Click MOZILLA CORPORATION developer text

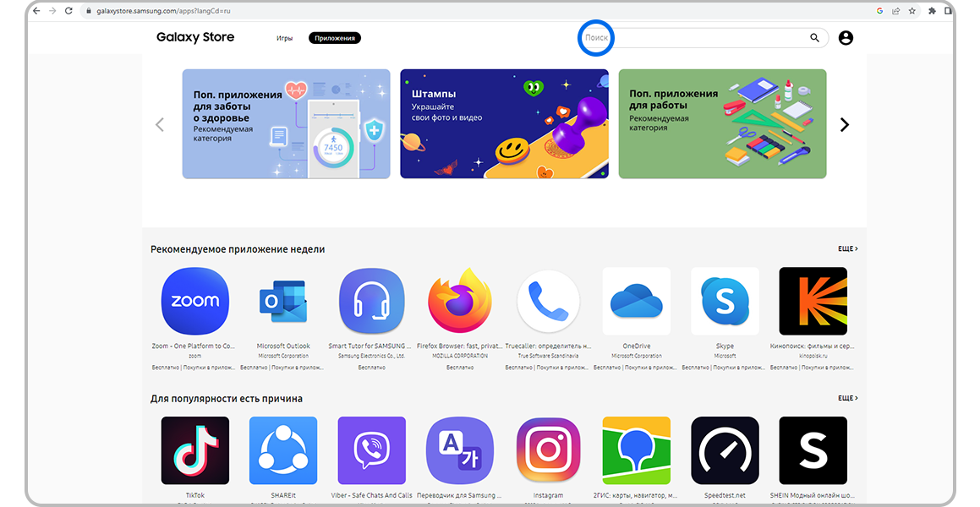tap(460, 356)
